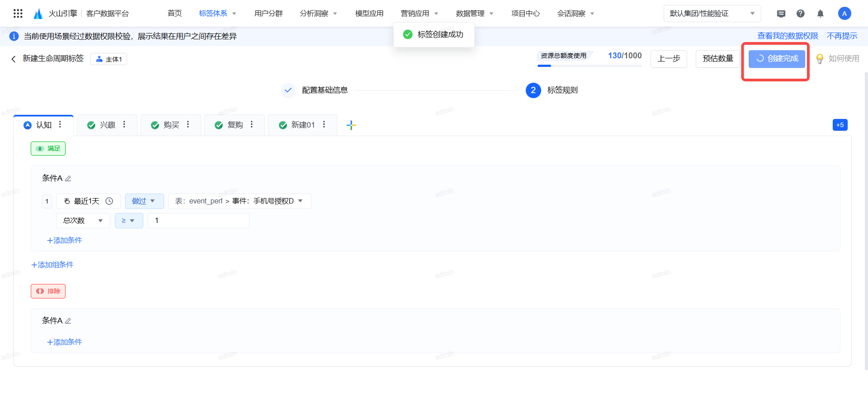Open 项目中心 in the top navigation
Viewport: 868px width, 397px height.
pos(525,14)
